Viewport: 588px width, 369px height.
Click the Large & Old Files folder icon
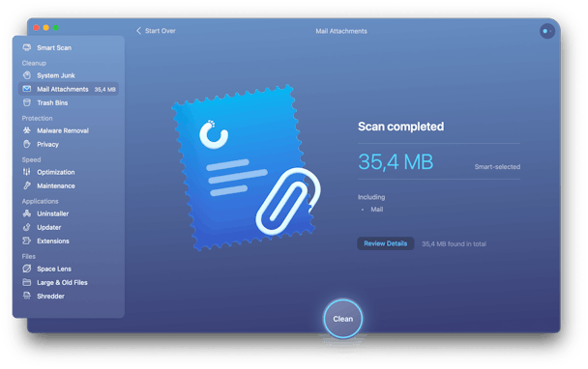(x=27, y=282)
